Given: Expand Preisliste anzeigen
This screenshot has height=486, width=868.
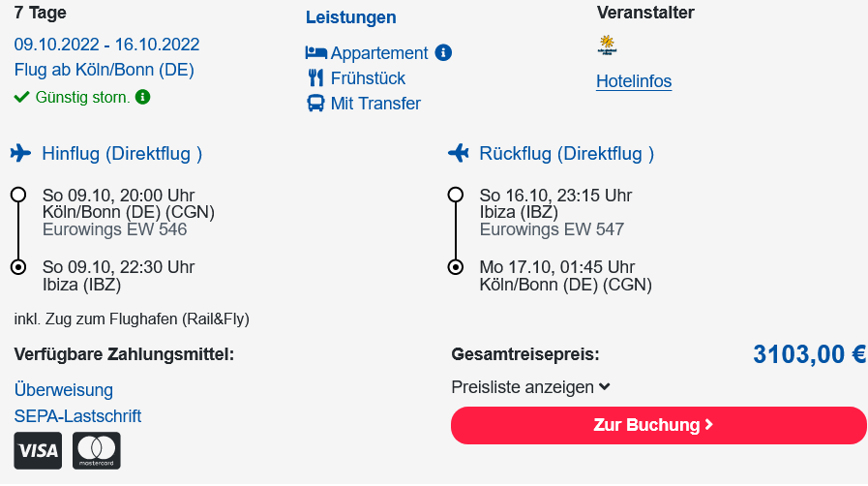Looking at the screenshot, I should tap(530, 387).
